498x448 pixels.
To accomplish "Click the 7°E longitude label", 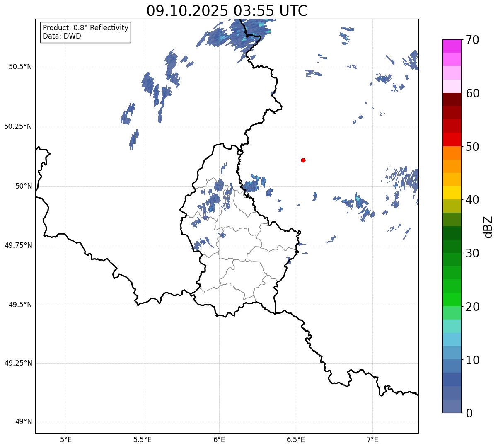I will [x=372, y=439].
